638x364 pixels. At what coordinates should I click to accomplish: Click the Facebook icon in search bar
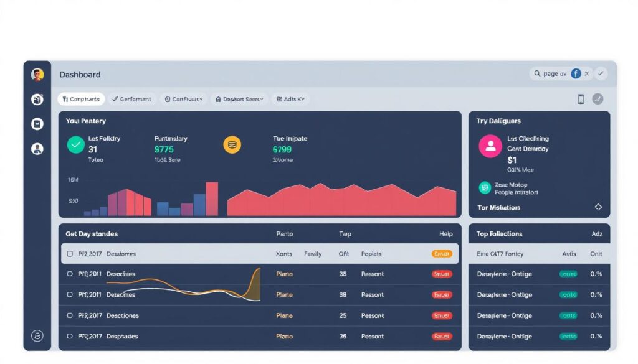pos(576,73)
